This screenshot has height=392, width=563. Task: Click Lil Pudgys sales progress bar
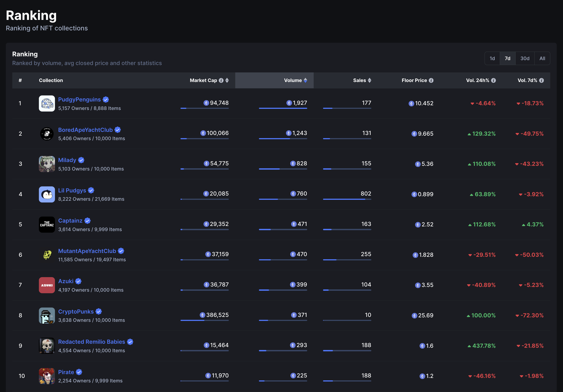tap(347, 199)
